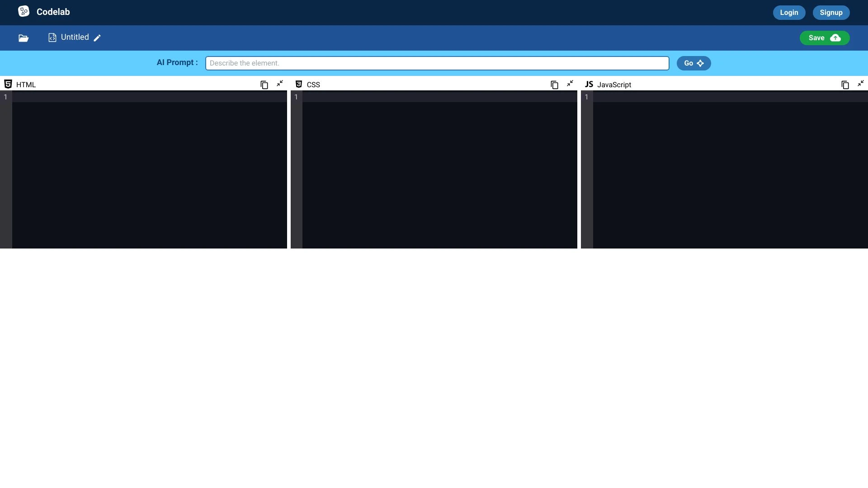This screenshot has height=488, width=868.
Task: Click the copy icon in CSS panel
Action: point(554,84)
